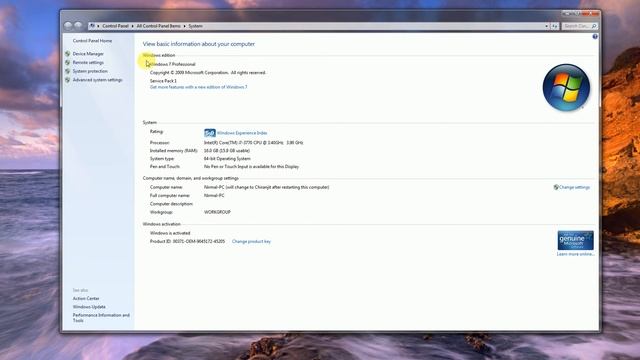This screenshot has height=360, width=640.
Task: Click the Product ID text
Action: coord(187,242)
